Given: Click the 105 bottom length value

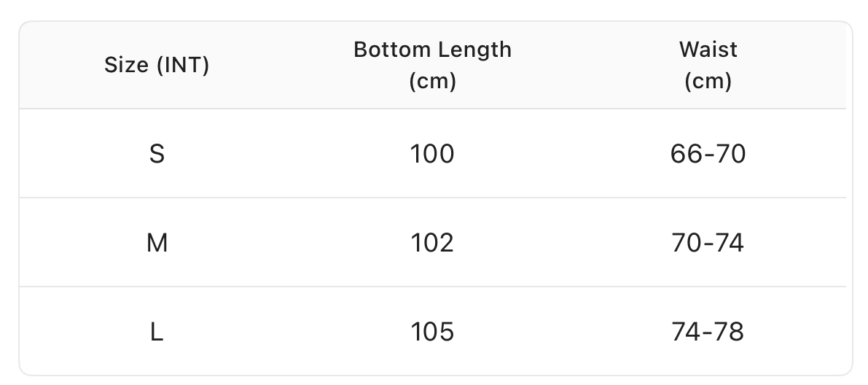Looking at the screenshot, I should (x=432, y=332).
